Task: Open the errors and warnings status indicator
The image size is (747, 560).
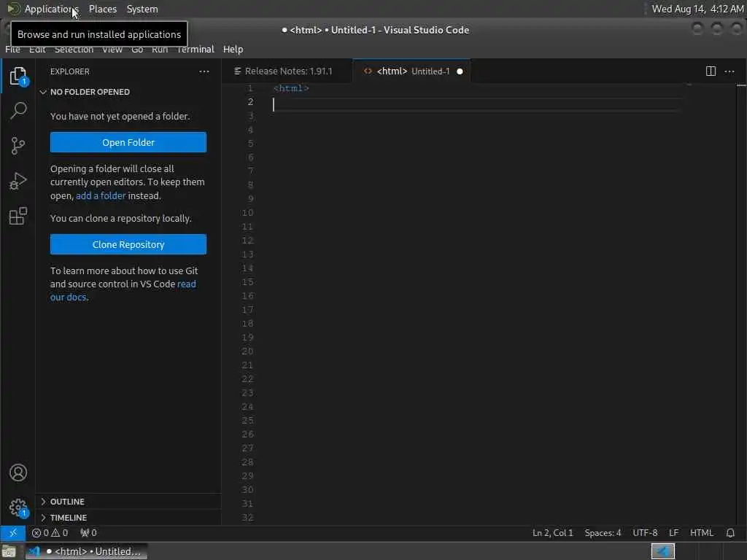Action: pyautogui.click(x=50, y=533)
